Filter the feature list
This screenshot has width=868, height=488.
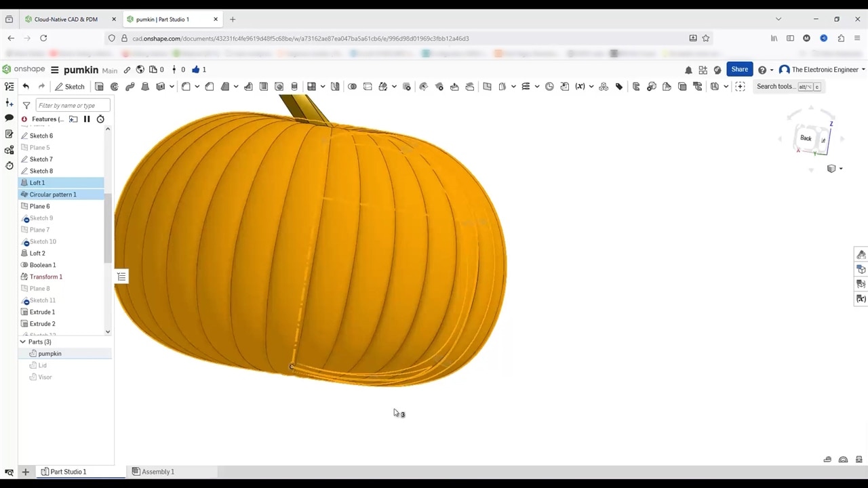click(26, 105)
